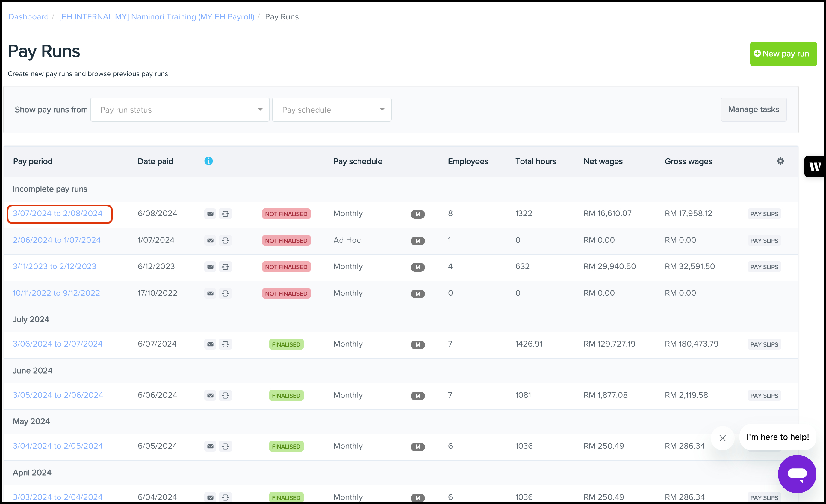
Task: Open table column settings gear icon
Action: pos(780,161)
